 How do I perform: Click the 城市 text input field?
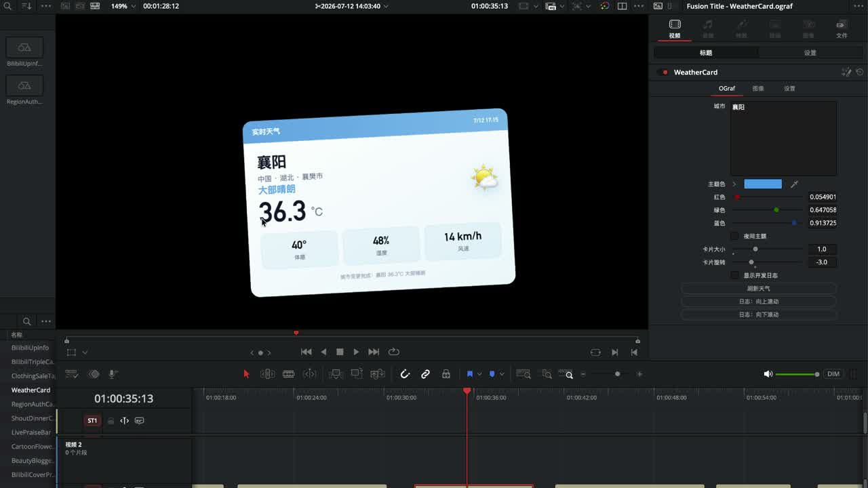click(783, 138)
